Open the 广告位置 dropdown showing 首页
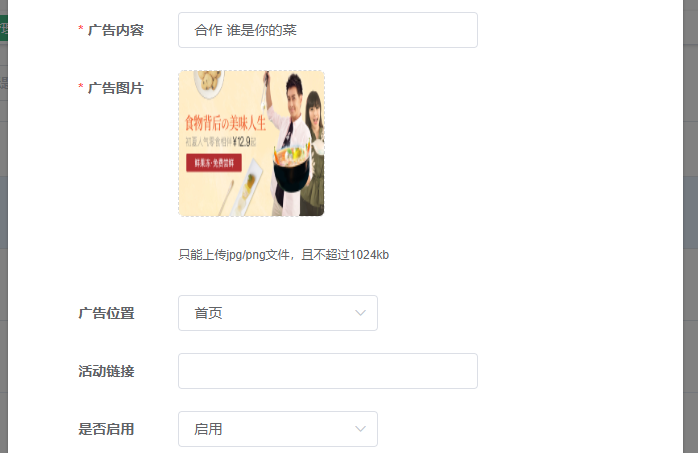The image size is (698, 453). pyautogui.click(x=278, y=313)
